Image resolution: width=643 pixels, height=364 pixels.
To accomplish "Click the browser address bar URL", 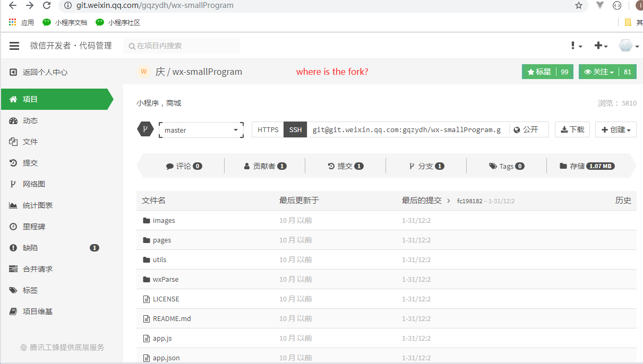I will (x=155, y=5).
